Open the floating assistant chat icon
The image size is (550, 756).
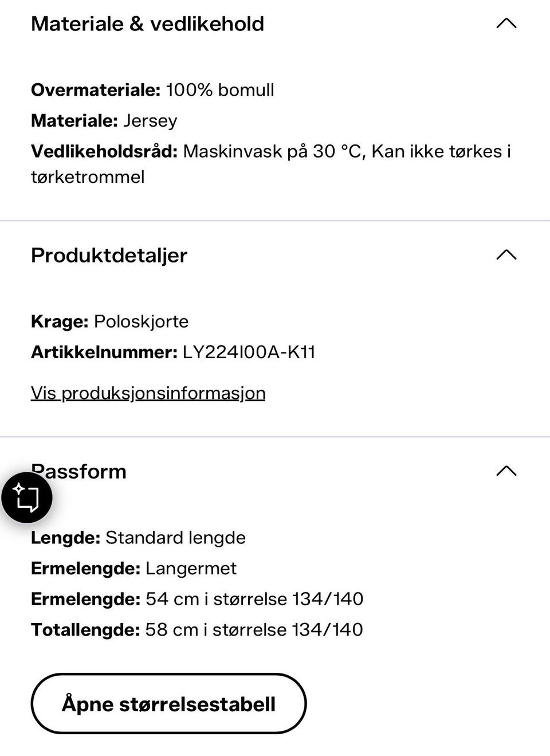pyautogui.click(x=27, y=498)
